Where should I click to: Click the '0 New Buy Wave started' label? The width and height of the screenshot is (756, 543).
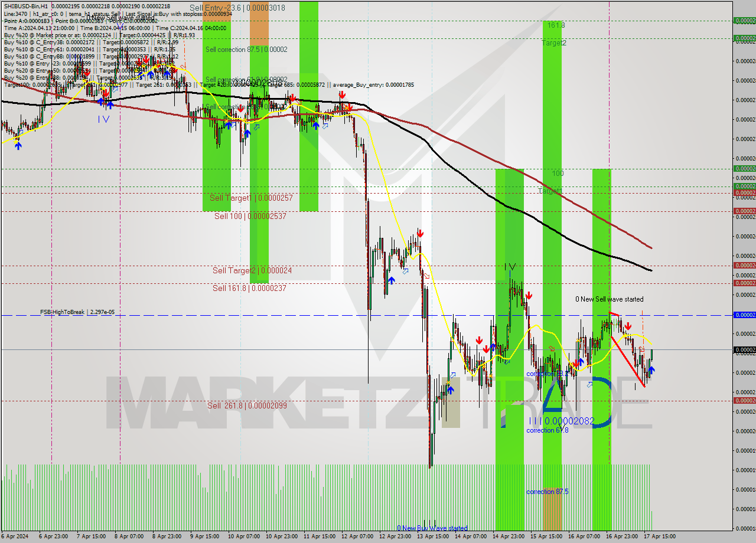coord(432,528)
